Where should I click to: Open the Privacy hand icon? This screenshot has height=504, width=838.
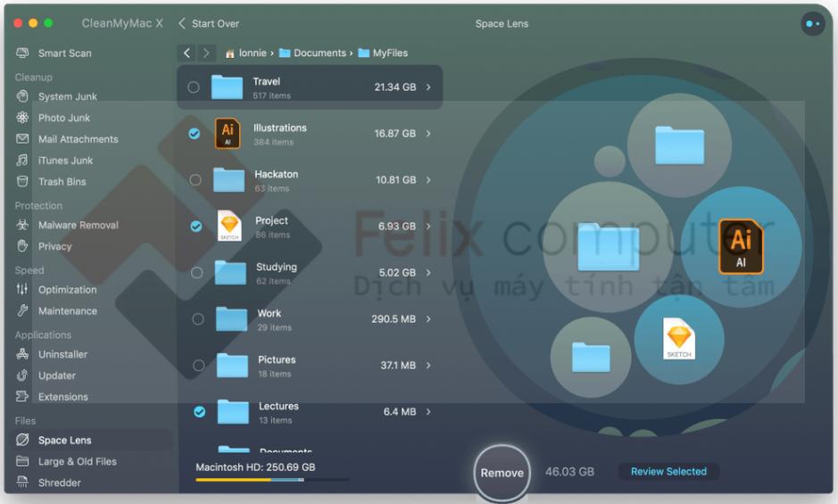(22, 247)
